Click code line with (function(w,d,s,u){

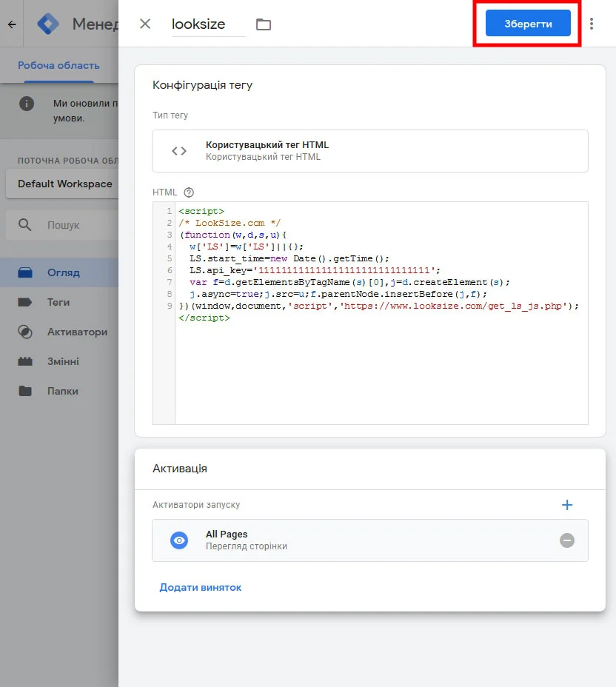point(233,235)
